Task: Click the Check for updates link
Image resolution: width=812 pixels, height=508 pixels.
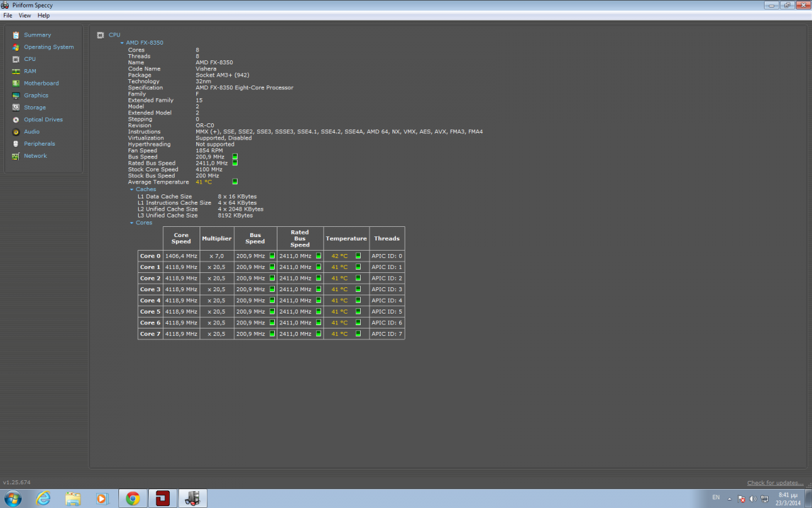Action: (775, 483)
